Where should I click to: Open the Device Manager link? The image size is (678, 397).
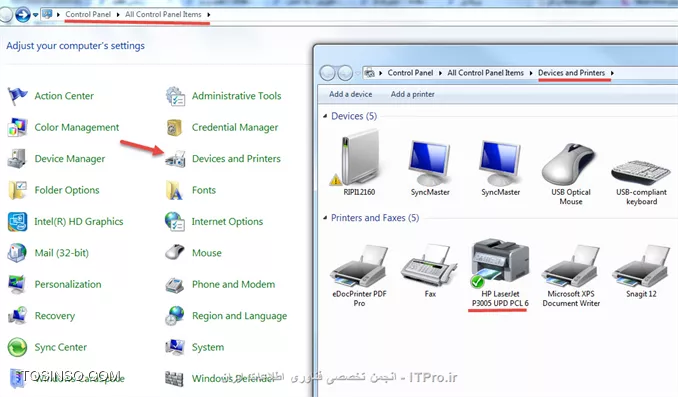coord(70,159)
